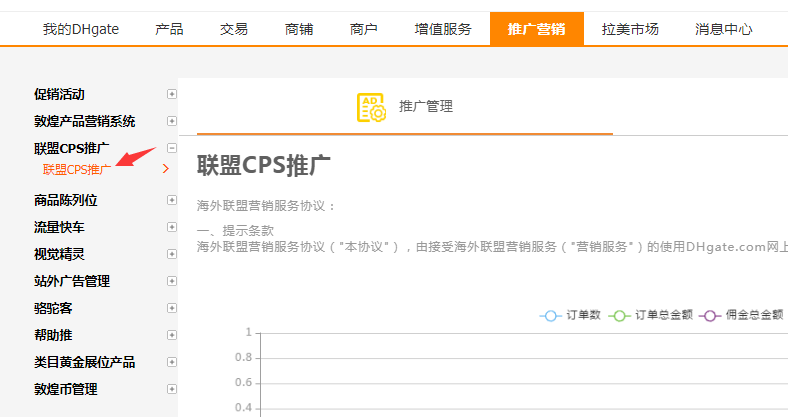Expand 敦煌产品营销系统 plus icon
This screenshot has width=788, height=417.
172,121
